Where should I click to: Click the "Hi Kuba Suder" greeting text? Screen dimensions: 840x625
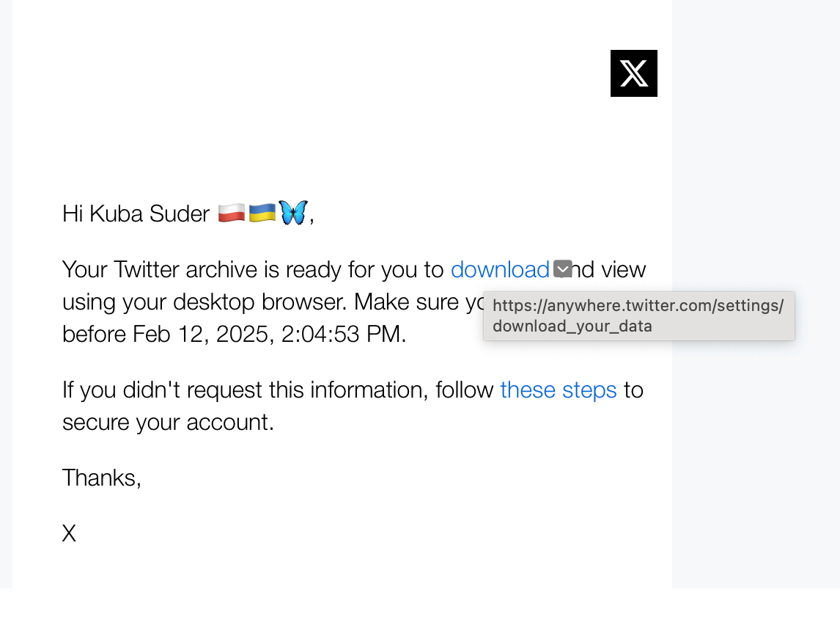coord(136,214)
